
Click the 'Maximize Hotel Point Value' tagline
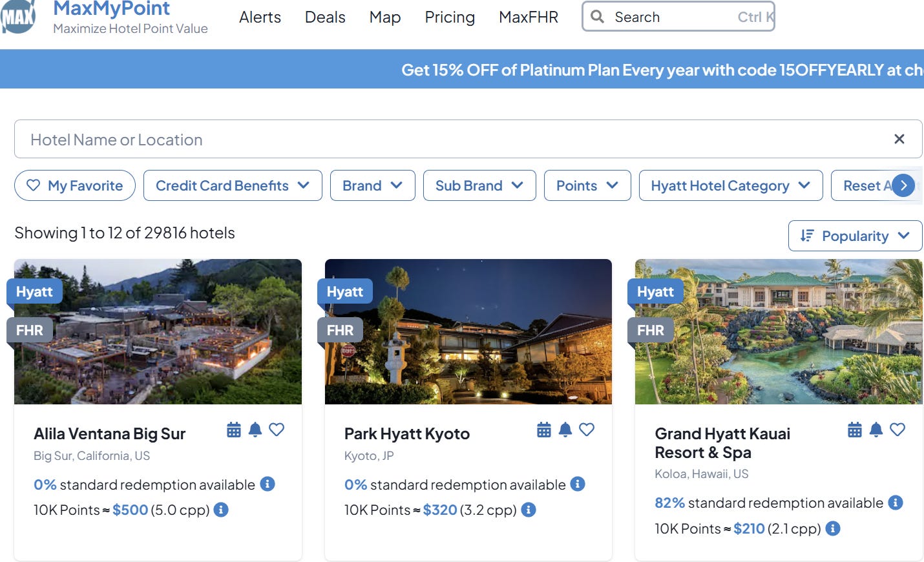131,28
